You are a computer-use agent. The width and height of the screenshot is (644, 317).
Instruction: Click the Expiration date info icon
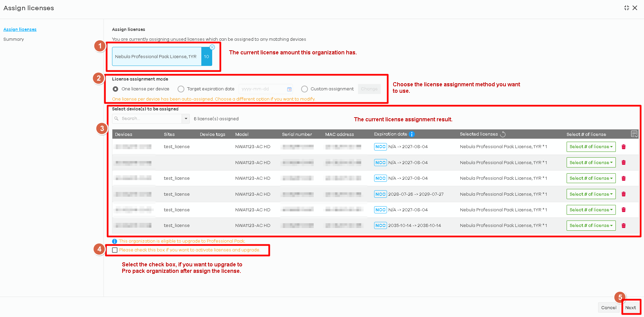(x=411, y=134)
